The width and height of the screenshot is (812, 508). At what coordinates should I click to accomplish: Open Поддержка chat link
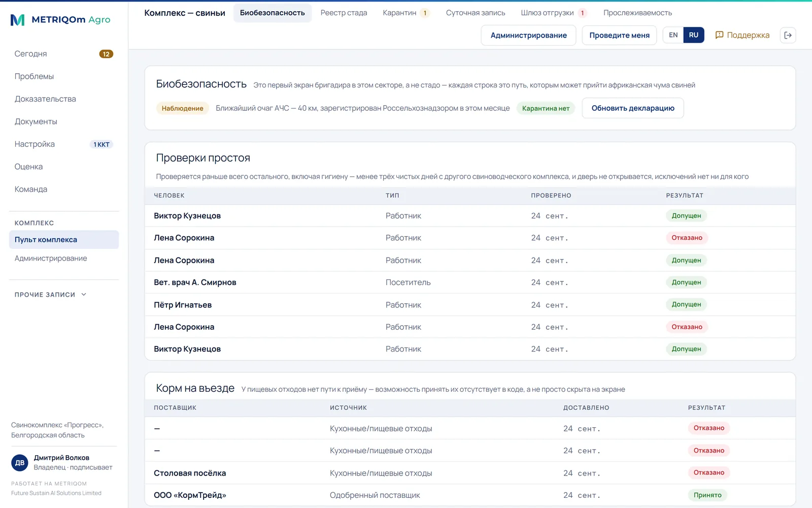pos(742,35)
